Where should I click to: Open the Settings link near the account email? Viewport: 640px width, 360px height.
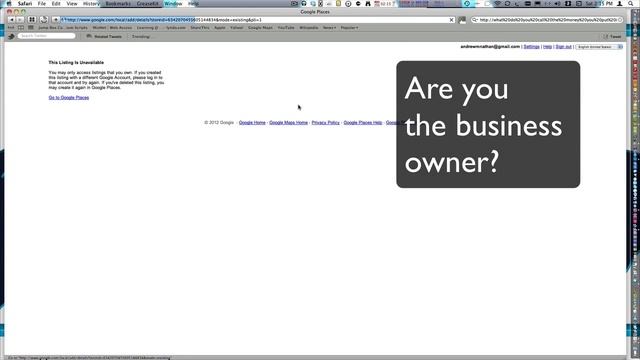tap(531, 47)
